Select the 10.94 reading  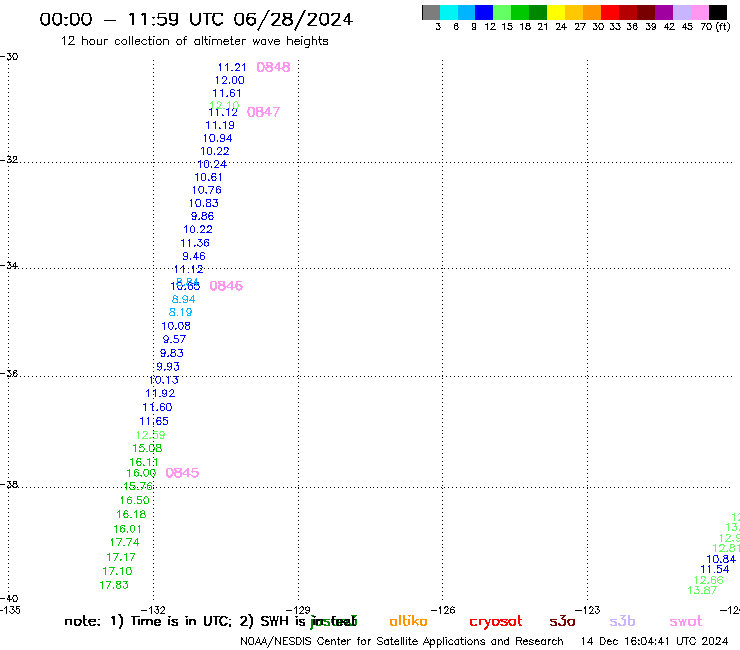point(217,138)
